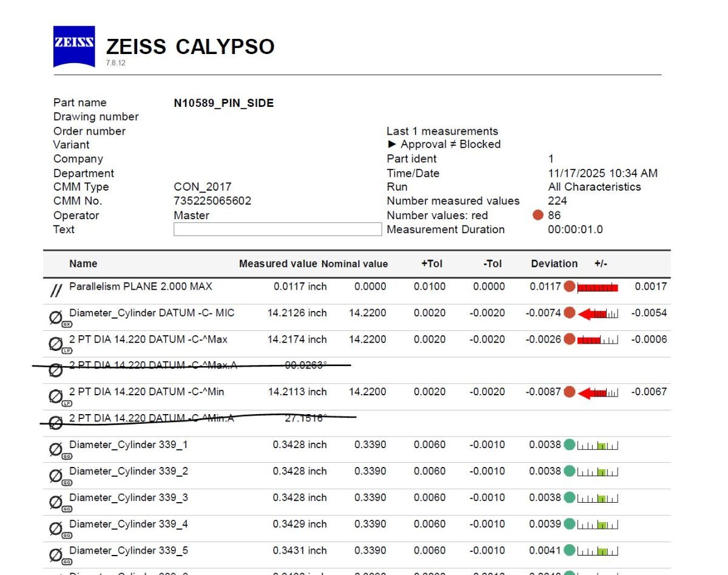This screenshot has height=575, width=728.
Task: Click measured value 14.2113 inch
Action: pyautogui.click(x=297, y=392)
